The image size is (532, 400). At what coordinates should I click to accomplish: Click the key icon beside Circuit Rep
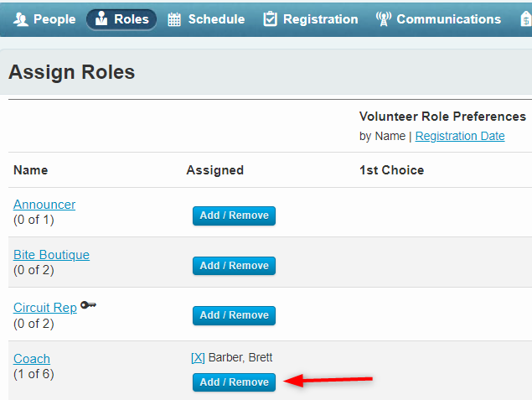88,305
